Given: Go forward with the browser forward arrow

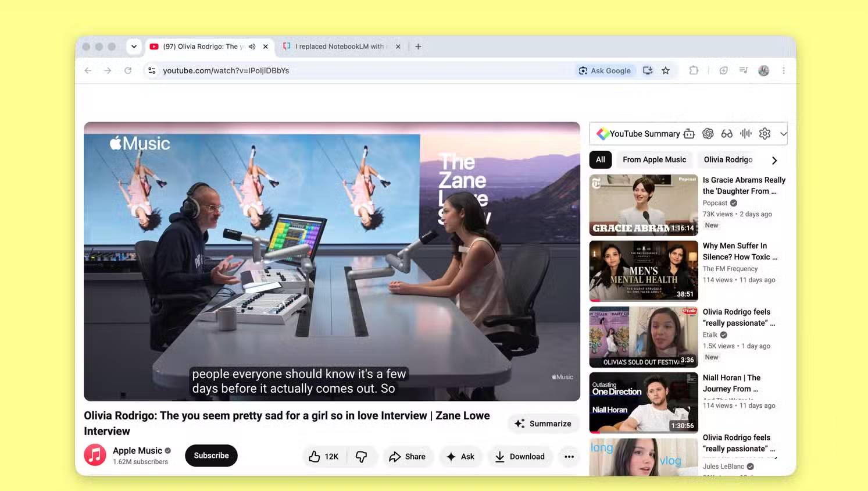Looking at the screenshot, I should pyautogui.click(x=108, y=70).
